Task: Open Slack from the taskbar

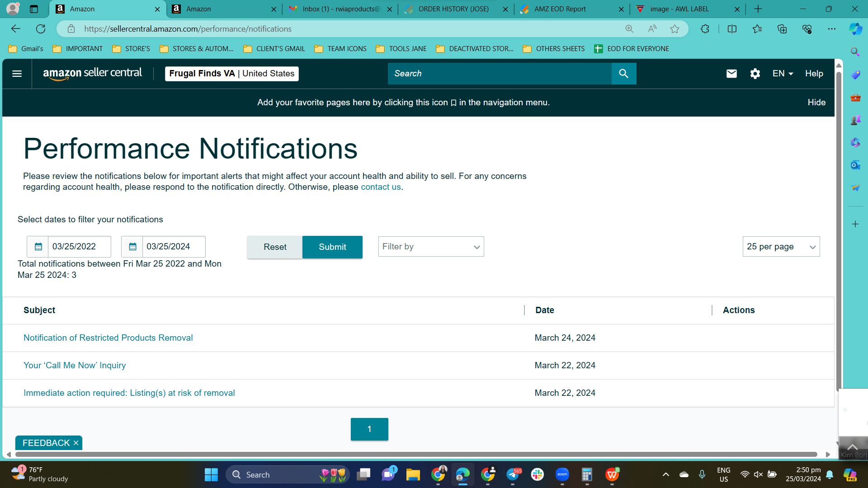Action: coord(538,474)
